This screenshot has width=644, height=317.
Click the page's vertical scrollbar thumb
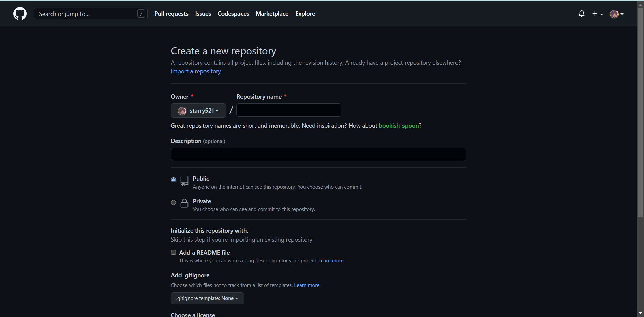click(640, 111)
